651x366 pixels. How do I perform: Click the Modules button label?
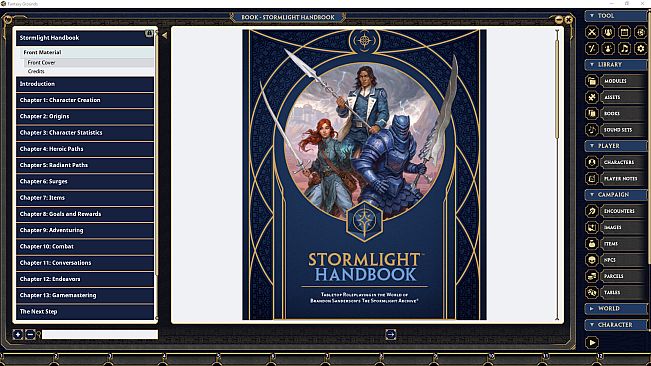615,81
